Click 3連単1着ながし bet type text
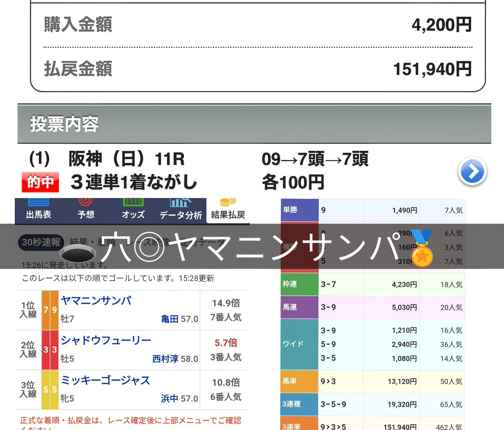Screen dimensions: 504x430 click(134, 182)
